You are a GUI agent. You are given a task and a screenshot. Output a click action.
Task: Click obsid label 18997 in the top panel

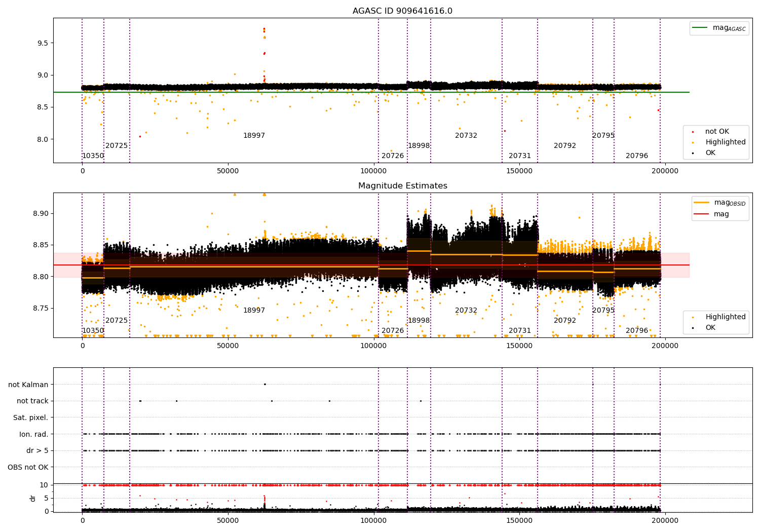(x=254, y=136)
